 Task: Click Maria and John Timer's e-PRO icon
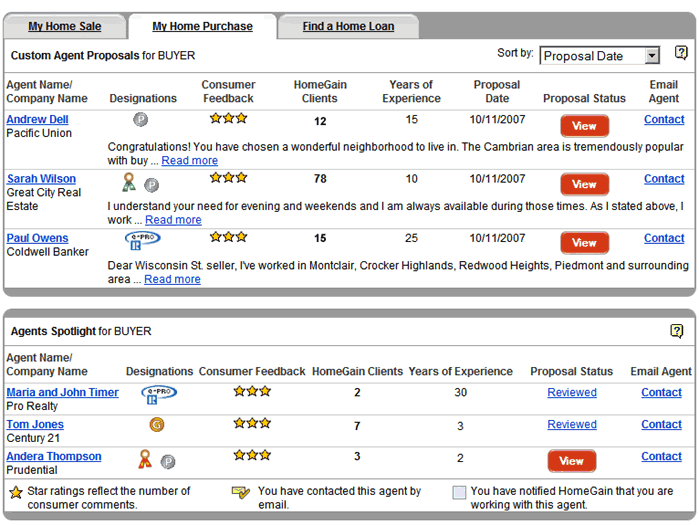coord(158,394)
